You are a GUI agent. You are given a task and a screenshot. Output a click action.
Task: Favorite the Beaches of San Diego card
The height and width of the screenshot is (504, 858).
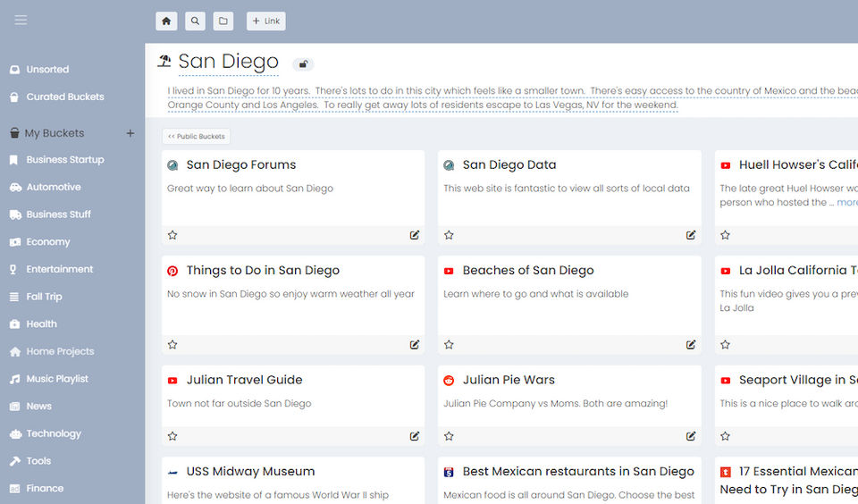pos(449,344)
